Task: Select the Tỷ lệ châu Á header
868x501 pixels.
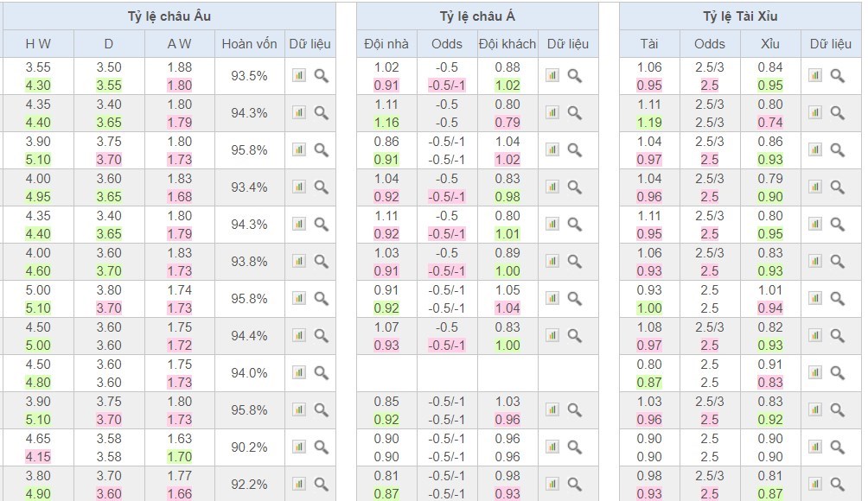Action: [x=477, y=16]
